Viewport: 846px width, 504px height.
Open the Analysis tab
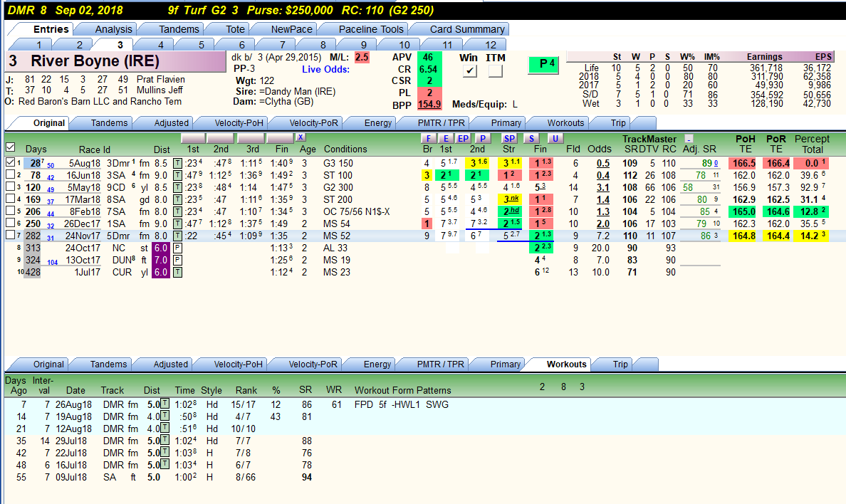113,29
